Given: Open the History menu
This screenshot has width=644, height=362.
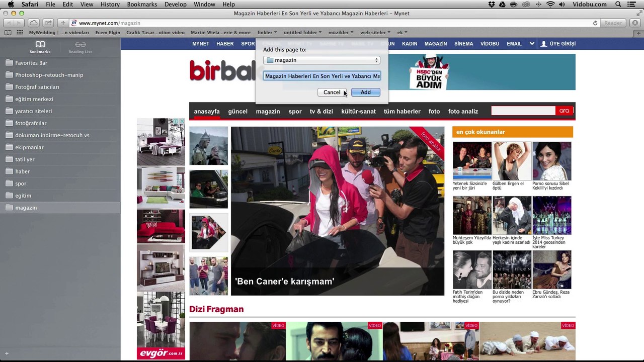Looking at the screenshot, I should click(110, 5).
